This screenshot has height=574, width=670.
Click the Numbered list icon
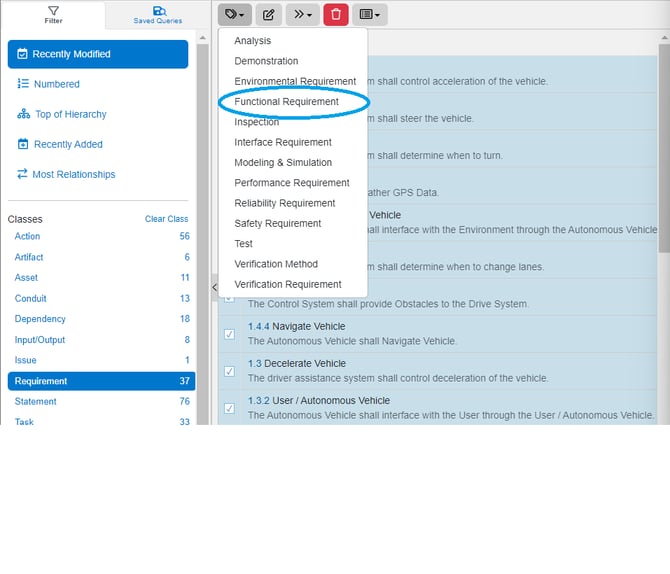pyautogui.click(x=23, y=84)
